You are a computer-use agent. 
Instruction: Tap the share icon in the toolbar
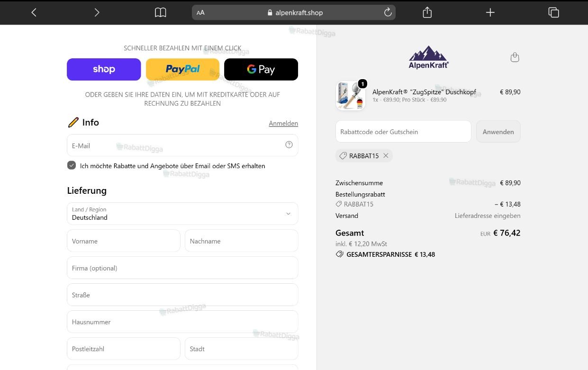tap(427, 12)
